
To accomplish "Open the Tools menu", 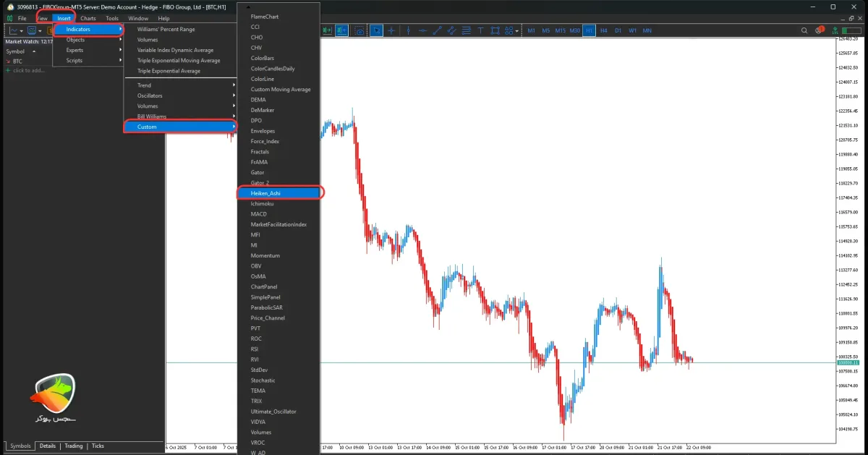I will tap(112, 18).
